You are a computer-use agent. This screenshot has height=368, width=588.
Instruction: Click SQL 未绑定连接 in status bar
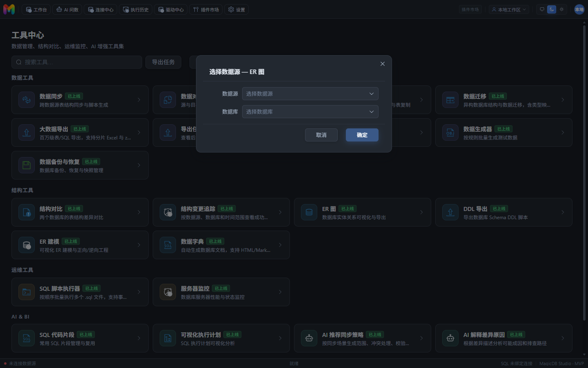517,364
